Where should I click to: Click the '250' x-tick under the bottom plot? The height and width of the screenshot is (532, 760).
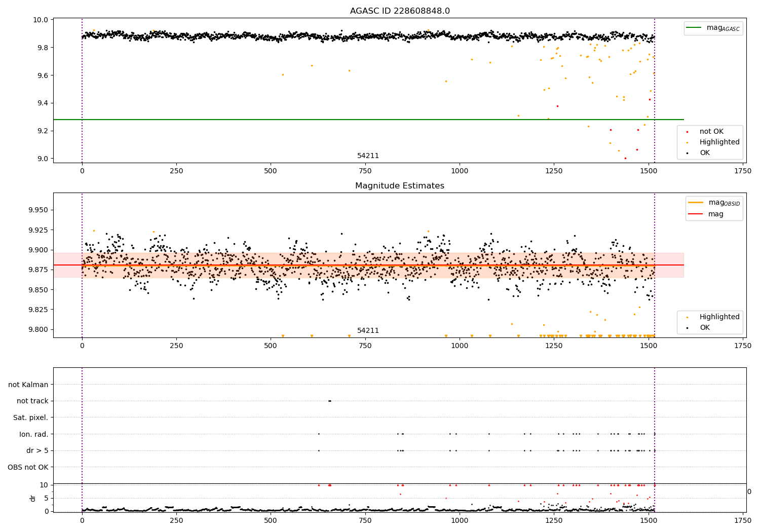pos(176,520)
